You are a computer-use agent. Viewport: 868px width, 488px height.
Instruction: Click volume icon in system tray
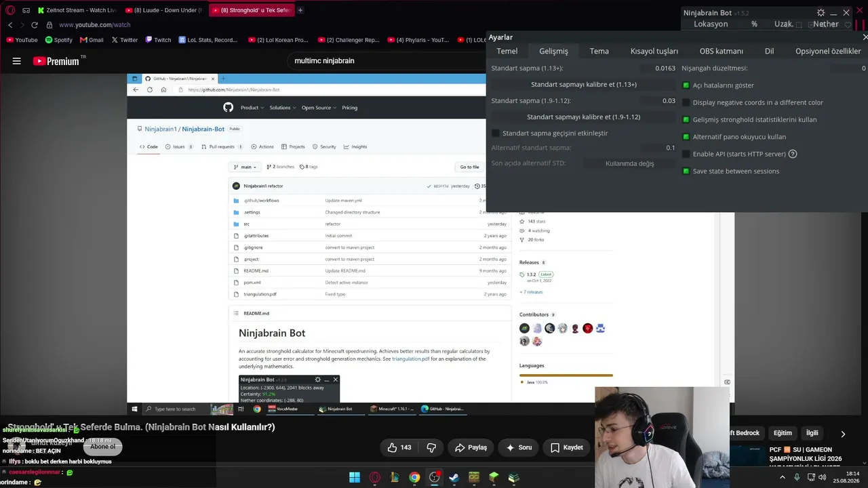click(823, 477)
